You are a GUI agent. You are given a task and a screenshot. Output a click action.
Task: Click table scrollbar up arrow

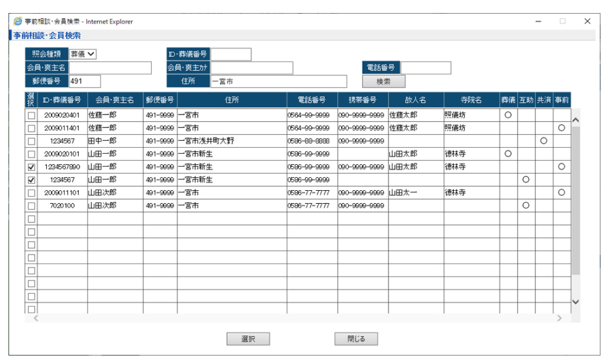tap(575, 120)
